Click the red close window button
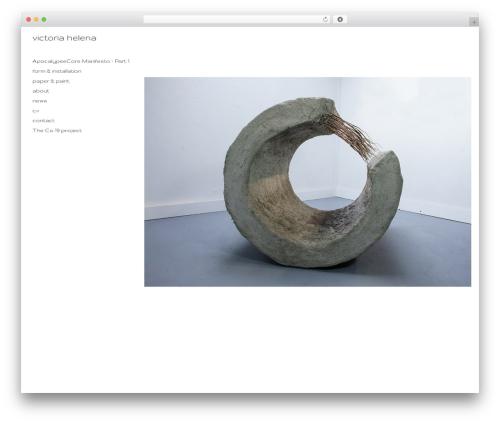Image resolution: width=500 pixels, height=423 pixels. [29, 20]
